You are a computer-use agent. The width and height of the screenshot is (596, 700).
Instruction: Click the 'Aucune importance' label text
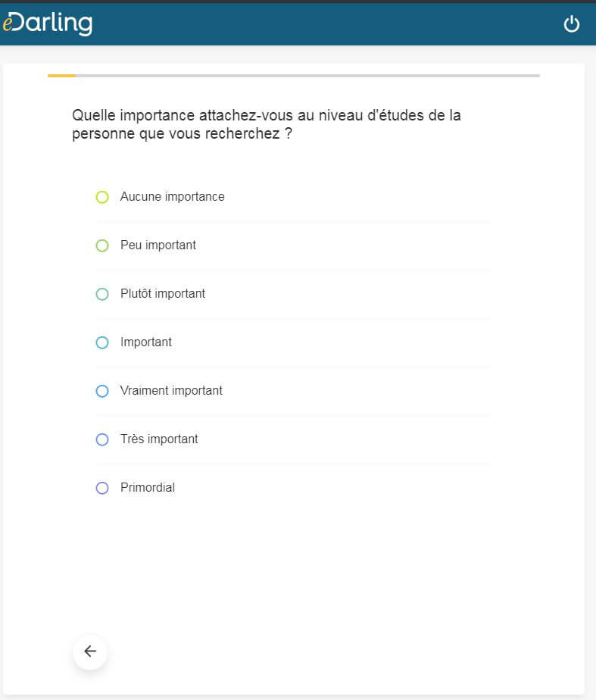(x=172, y=197)
